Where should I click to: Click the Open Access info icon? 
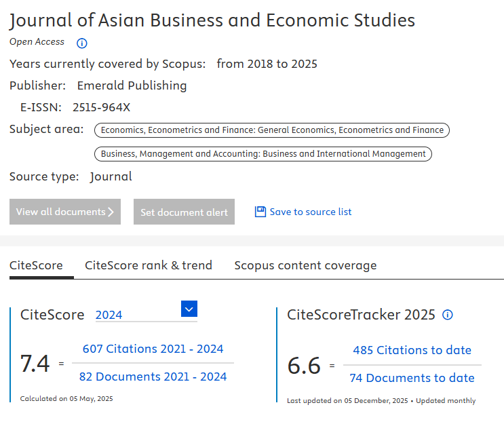[82, 43]
